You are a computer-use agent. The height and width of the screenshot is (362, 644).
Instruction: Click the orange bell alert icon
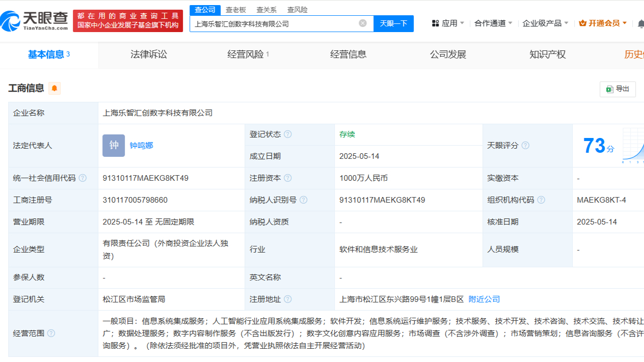tap(55, 89)
